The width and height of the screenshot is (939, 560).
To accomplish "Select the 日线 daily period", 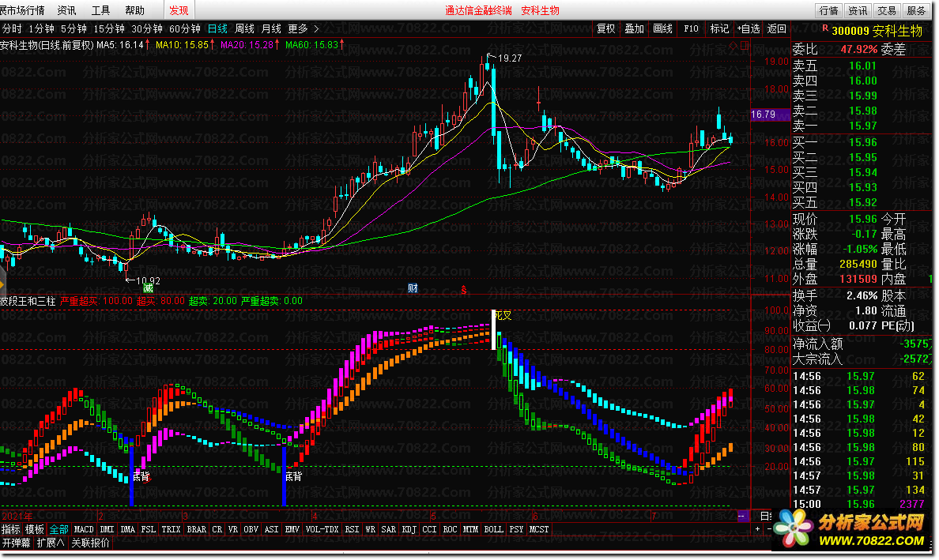I will pos(217,28).
